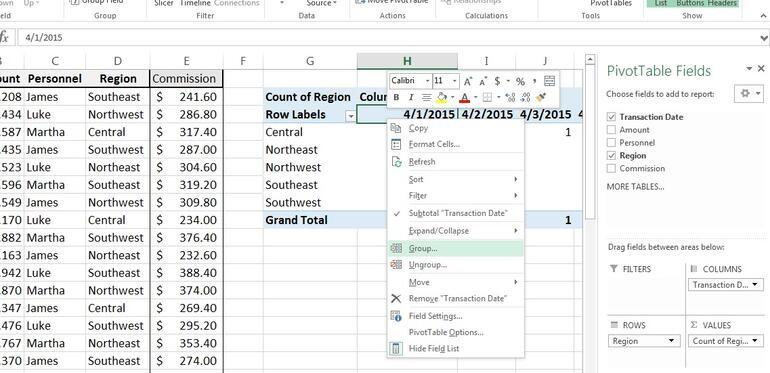
Task: Select Refresh in the context menu
Action: [x=455, y=161]
